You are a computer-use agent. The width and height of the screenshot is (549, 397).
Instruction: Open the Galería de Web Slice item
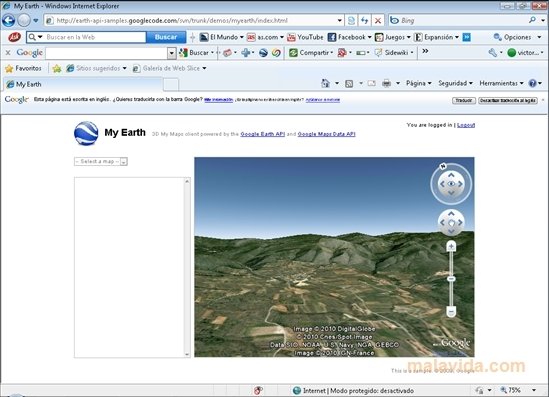click(x=169, y=68)
